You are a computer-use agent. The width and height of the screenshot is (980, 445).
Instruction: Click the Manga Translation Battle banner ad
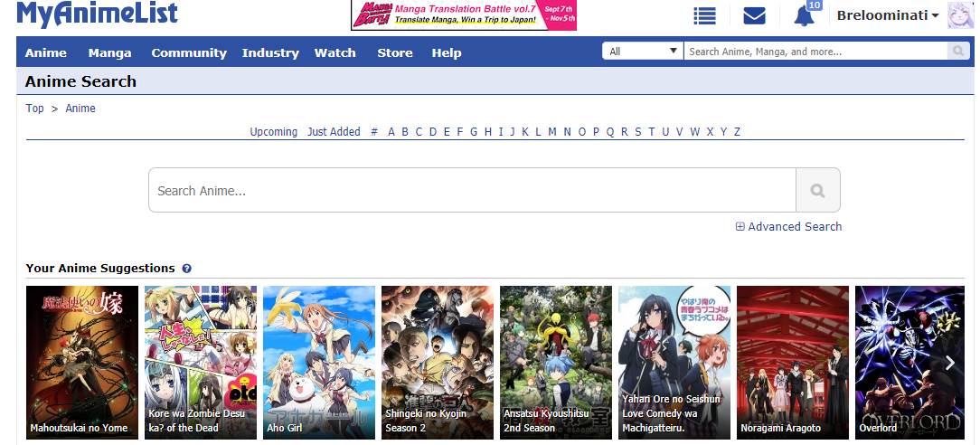point(463,15)
